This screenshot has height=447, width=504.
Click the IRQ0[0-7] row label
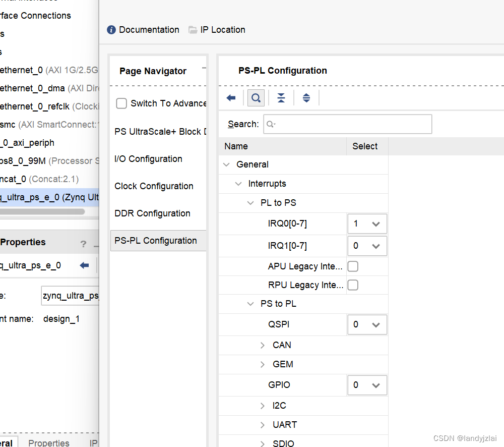click(287, 224)
